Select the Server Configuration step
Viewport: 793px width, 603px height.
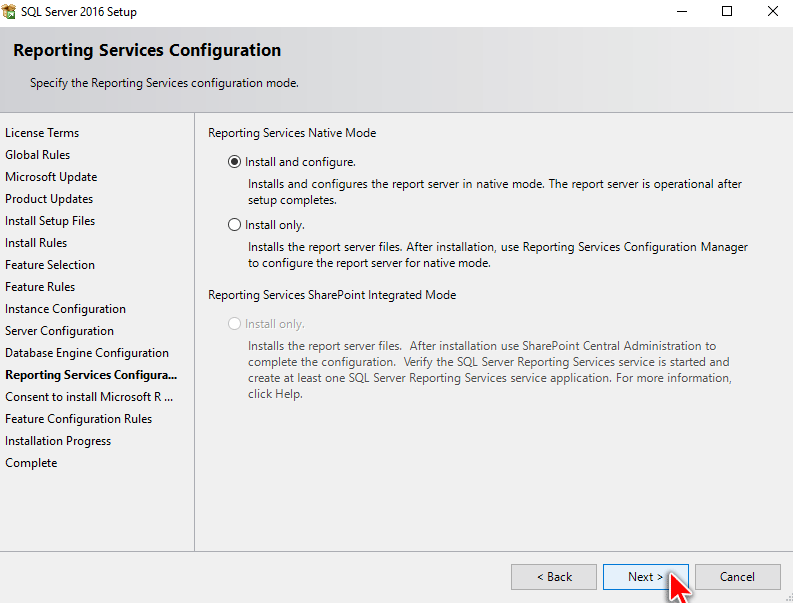(x=59, y=331)
